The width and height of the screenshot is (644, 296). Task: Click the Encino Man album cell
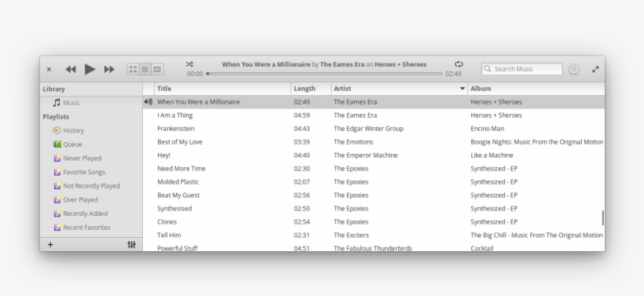[487, 129]
